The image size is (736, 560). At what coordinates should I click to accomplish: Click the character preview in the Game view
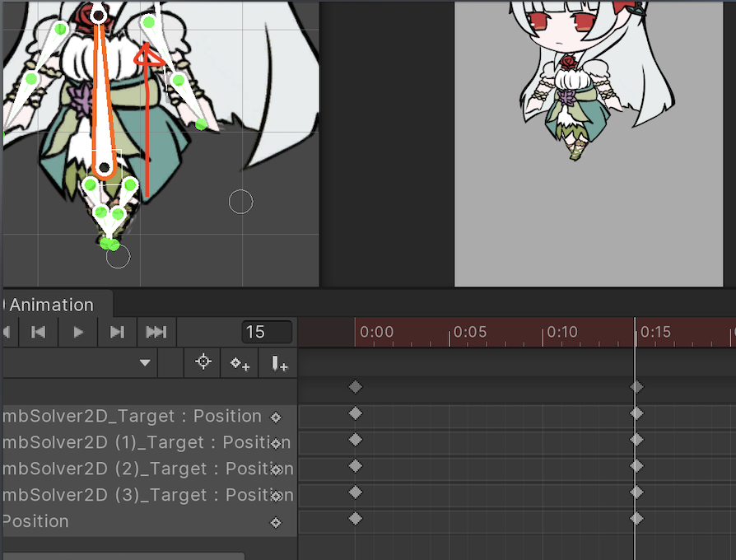point(596,80)
